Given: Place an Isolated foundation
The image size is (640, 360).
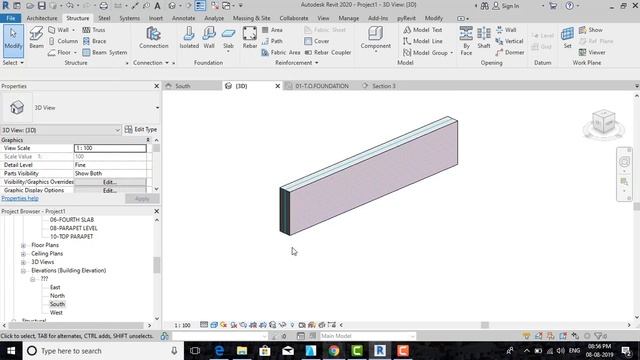Looking at the screenshot, I should (x=189, y=38).
